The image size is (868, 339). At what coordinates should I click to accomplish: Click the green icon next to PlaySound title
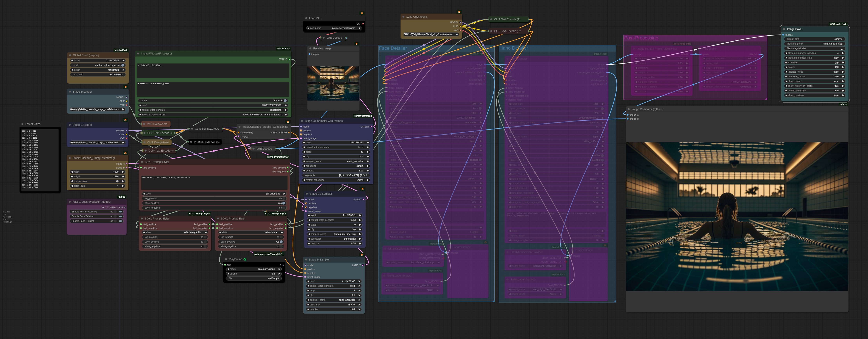(245, 259)
